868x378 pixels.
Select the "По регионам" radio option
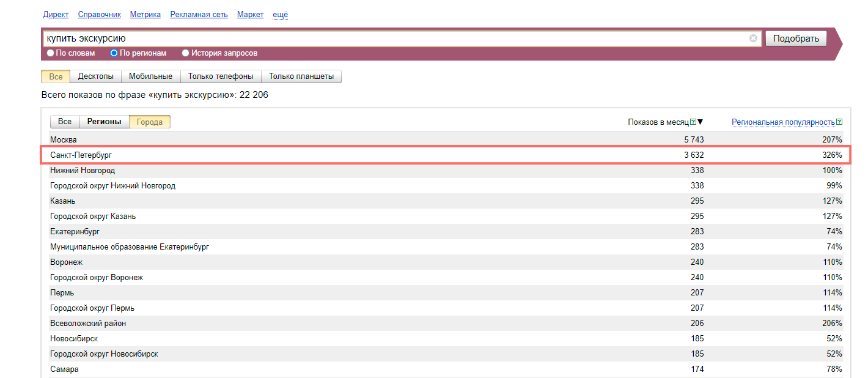coord(114,53)
